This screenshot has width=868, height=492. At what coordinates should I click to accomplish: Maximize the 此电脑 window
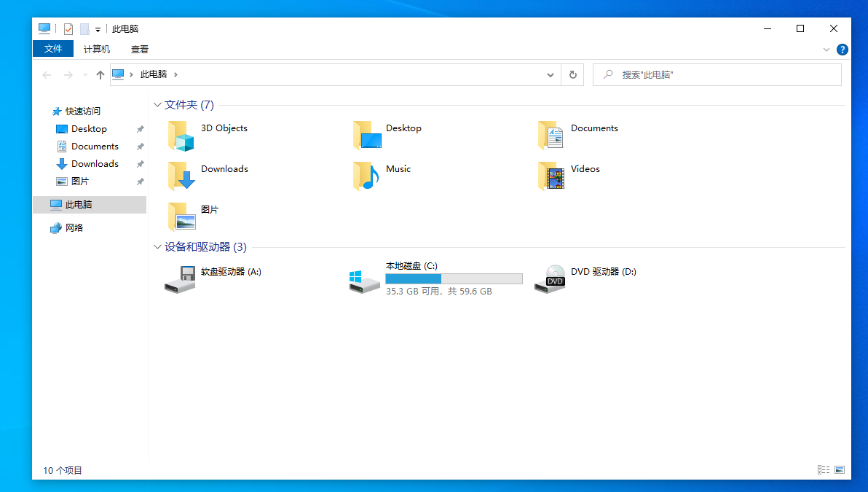pos(800,28)
